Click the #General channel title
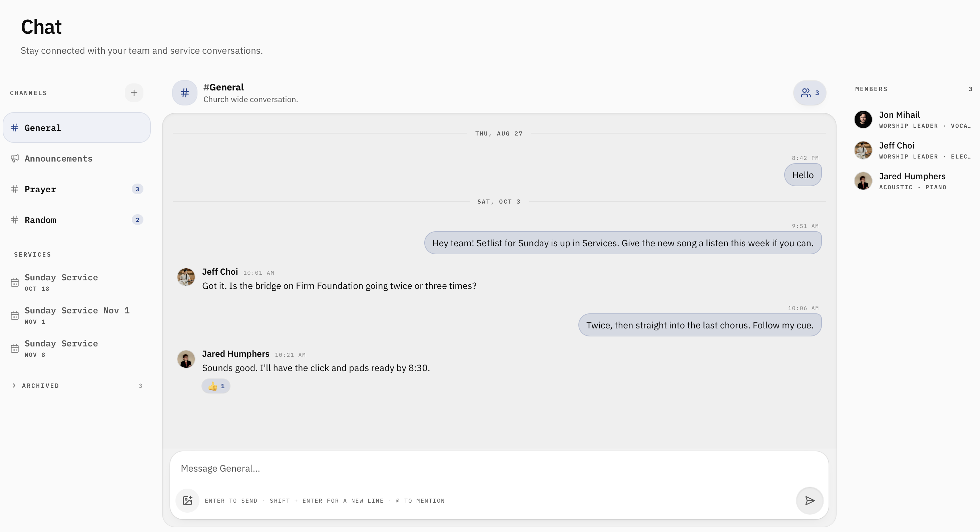 [224, 87]
